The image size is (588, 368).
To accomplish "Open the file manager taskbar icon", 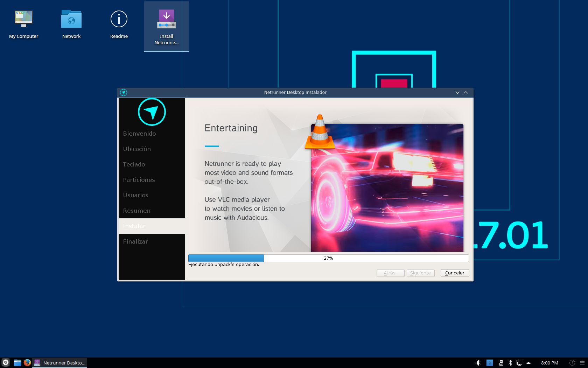I will [17, 363].
